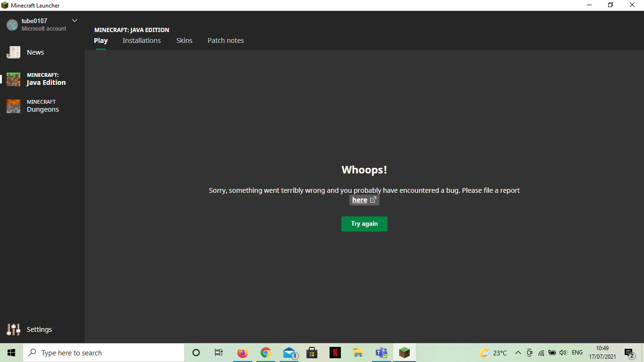Open Cortana from the taskbar
The height and width of the screenshot is (362, 644).
click(x=196, y=353)
